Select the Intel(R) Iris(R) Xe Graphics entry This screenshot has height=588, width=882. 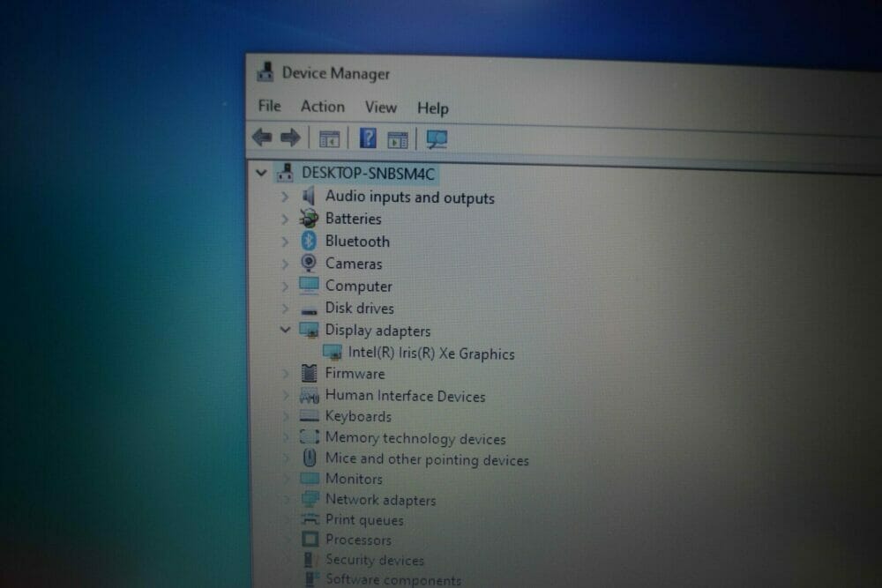(x=431, y=353)
